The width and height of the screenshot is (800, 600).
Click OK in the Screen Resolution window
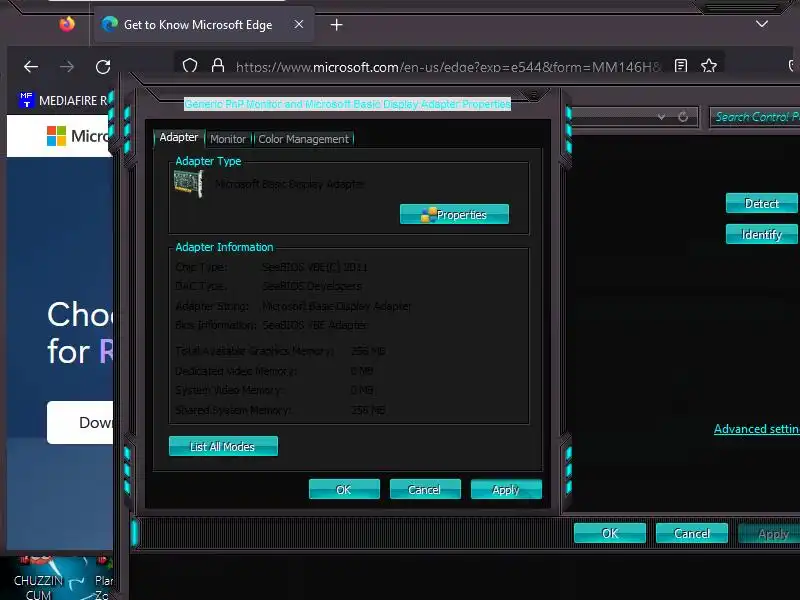pos(610,533)
